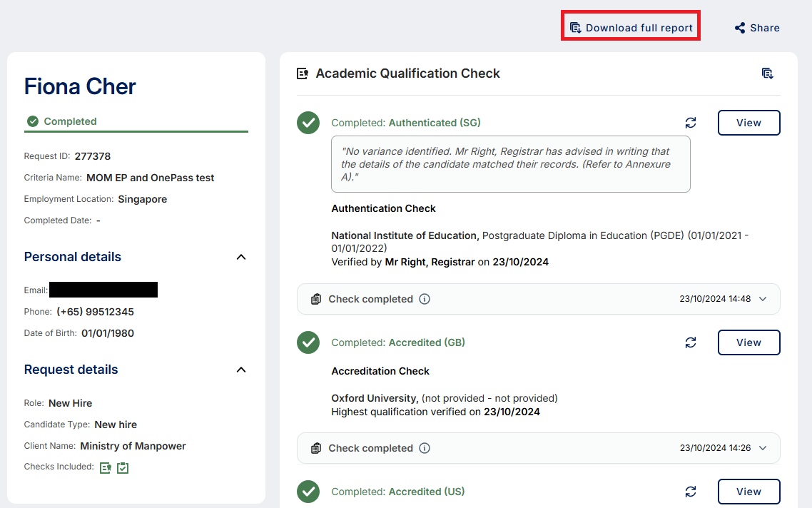Refresh the Authenticated (SG) check
The image size is (812, 508).
[690, 123]
